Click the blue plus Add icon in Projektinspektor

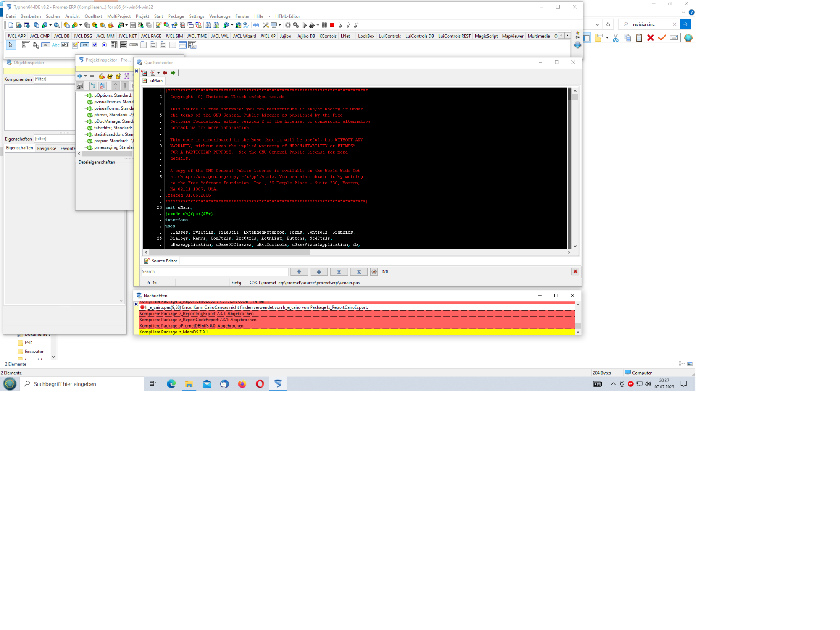click(x=79, y=76)
